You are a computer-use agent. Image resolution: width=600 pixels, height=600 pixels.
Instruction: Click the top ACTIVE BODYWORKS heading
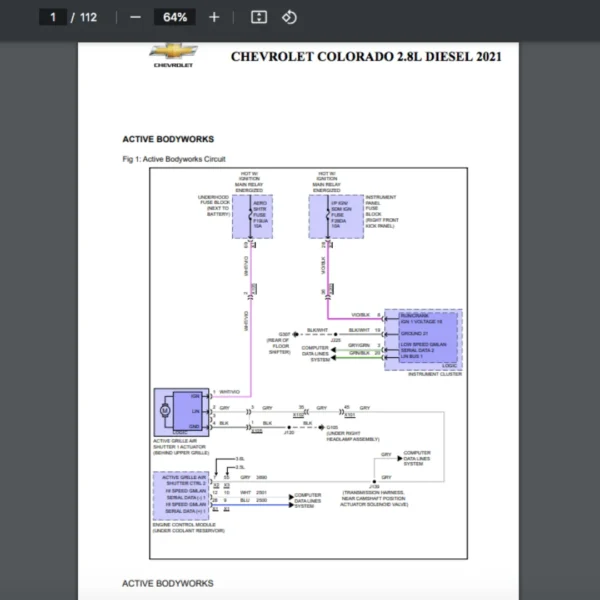pyautogui.click(x=167, y=139)
